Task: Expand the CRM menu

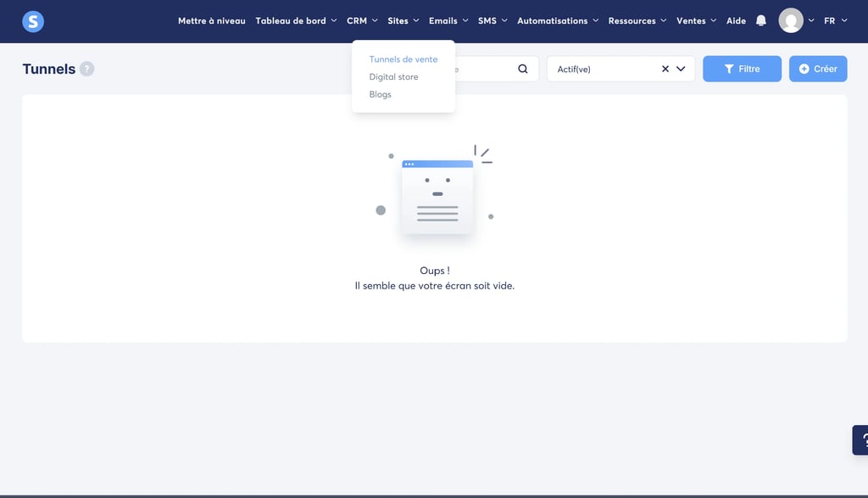Action: [362, 20]
